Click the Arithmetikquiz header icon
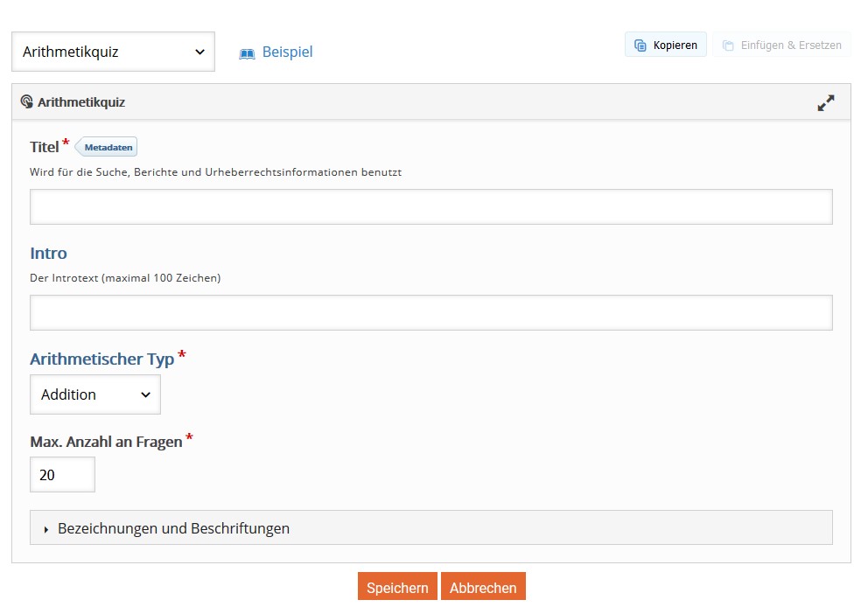Image resolution: width=868 pixels, height=607 pixels. pyautogui.click(x=26, y=101)
